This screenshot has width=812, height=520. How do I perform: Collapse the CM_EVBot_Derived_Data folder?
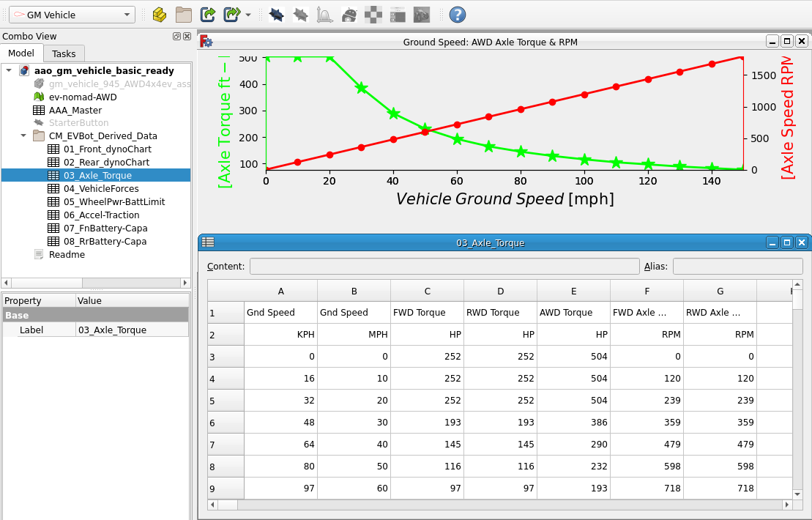pyautogui.click(x=23, y=135)
